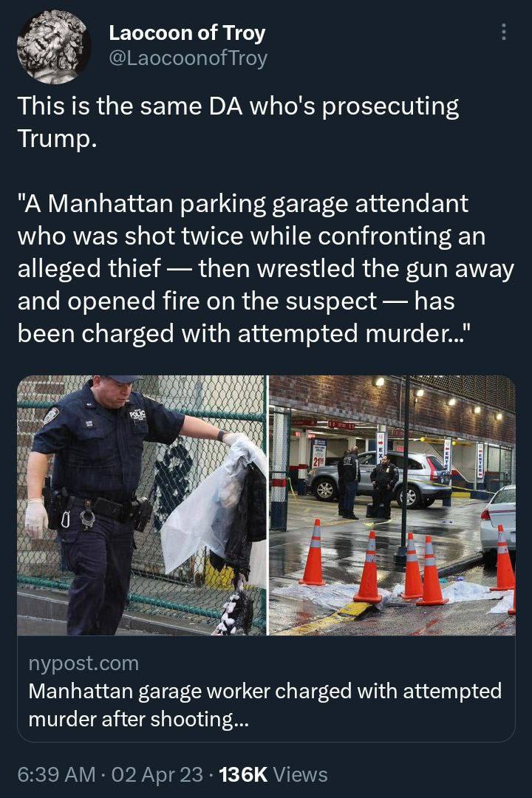
Task: View the parking garage crime scene photo
Action: tap(392, 505)
